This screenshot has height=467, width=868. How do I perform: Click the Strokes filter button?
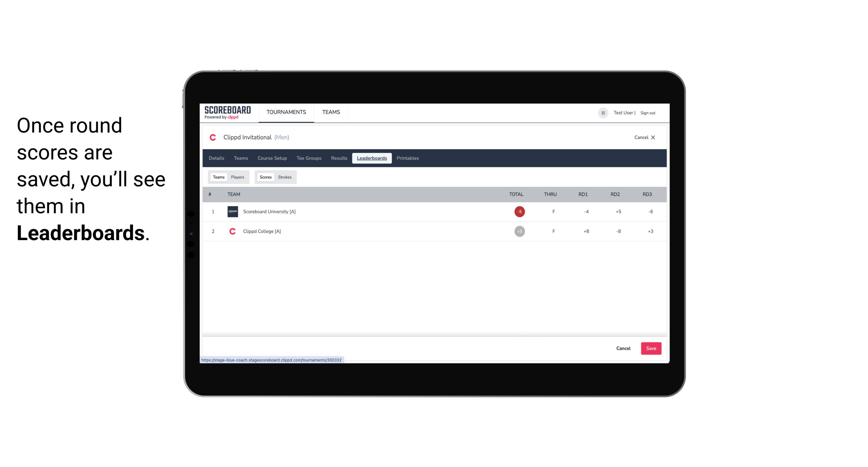point(284,177)
